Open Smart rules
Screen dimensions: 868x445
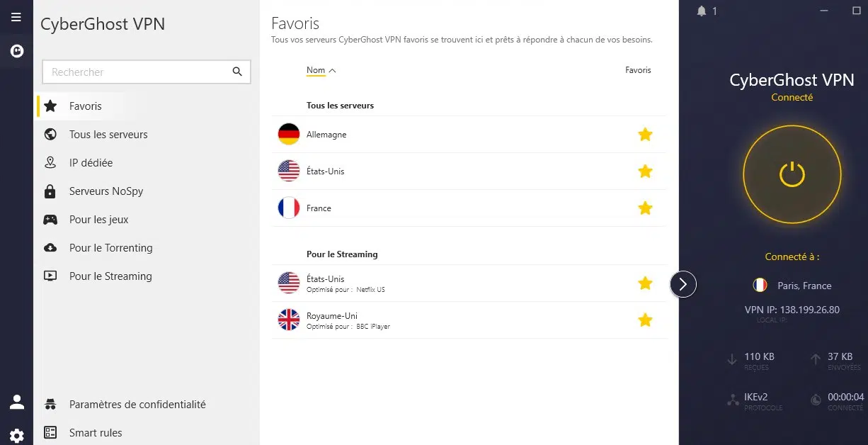point(96,433)
